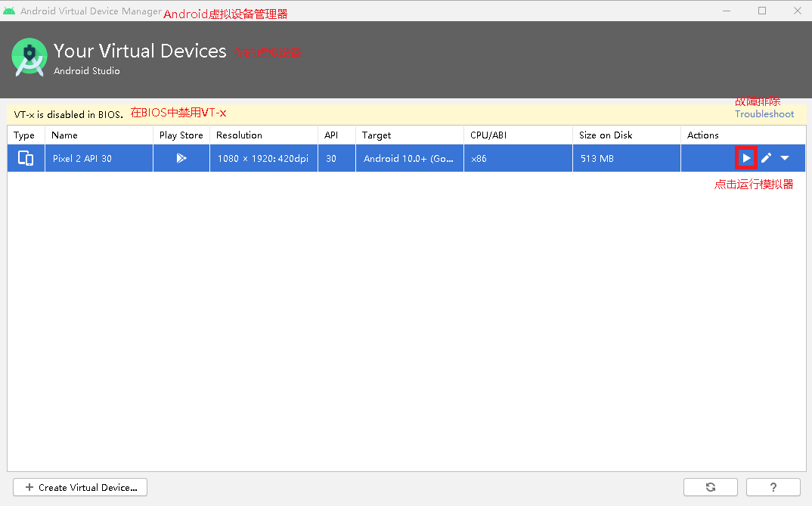812x506 pixels.
Task: Sort by the Resolution column header
Action: tap(264, 135)
